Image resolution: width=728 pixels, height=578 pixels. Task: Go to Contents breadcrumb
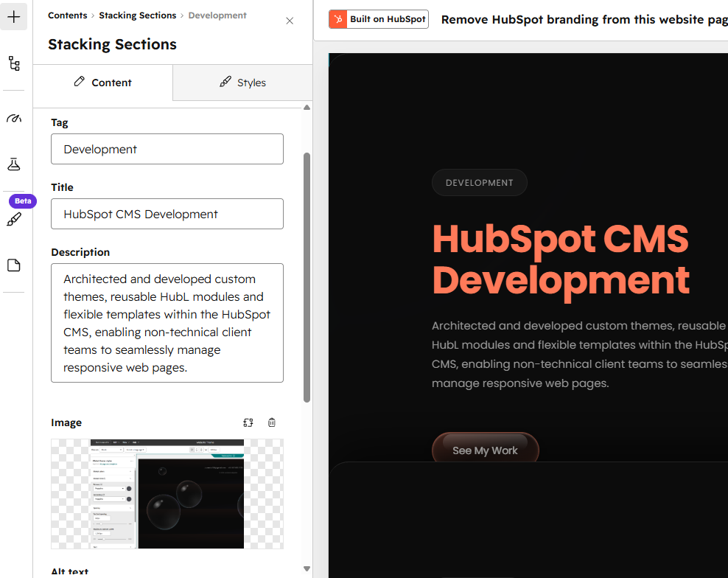[x=67, y=15]
